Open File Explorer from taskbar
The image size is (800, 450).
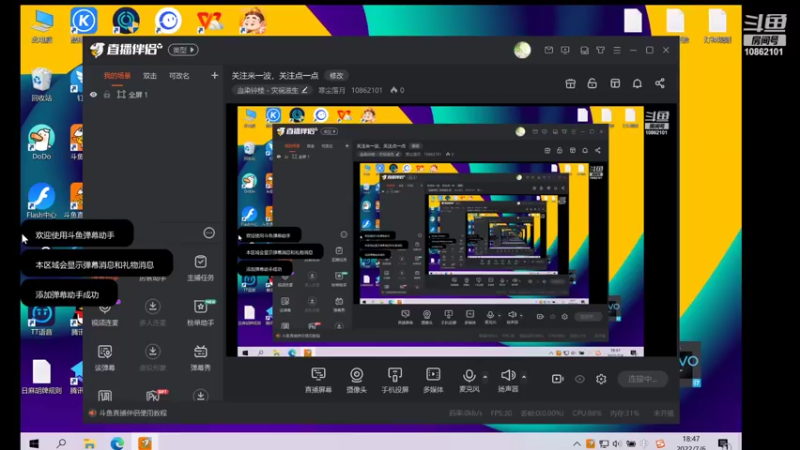pyautogui.click(x=89, y=443)
